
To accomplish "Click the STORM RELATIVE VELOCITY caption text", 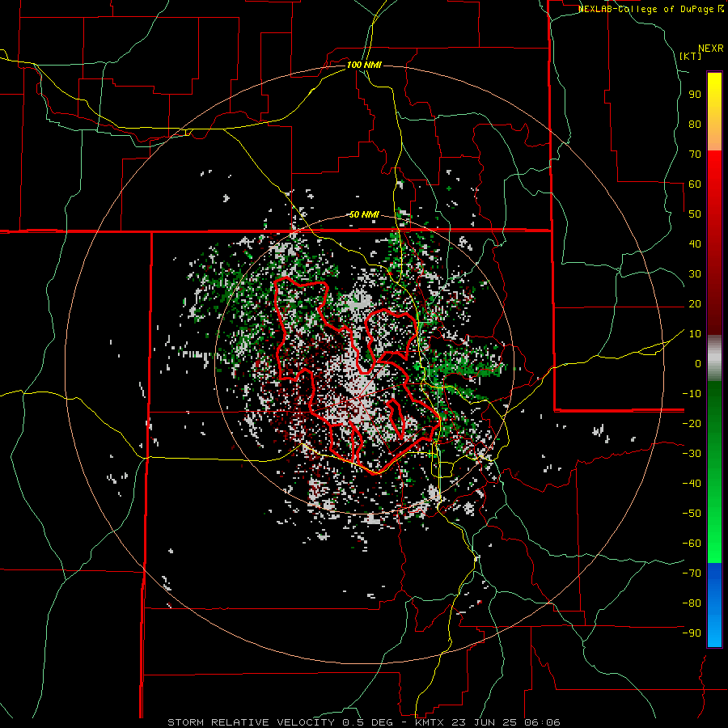I will click(251, 722).
